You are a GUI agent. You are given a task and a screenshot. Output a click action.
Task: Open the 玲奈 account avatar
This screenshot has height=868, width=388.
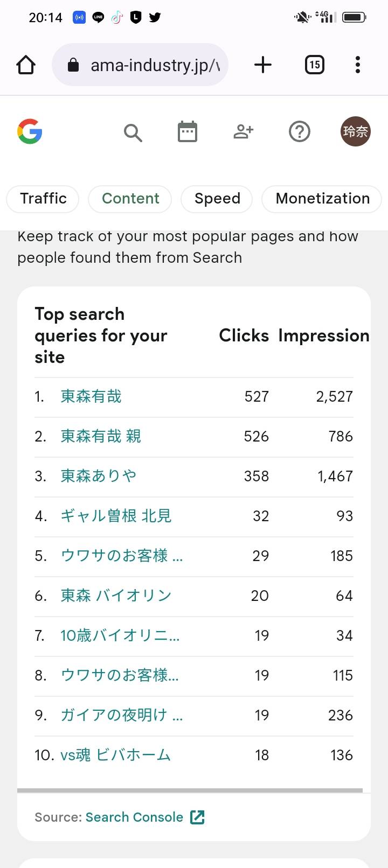tap(356, 131)
